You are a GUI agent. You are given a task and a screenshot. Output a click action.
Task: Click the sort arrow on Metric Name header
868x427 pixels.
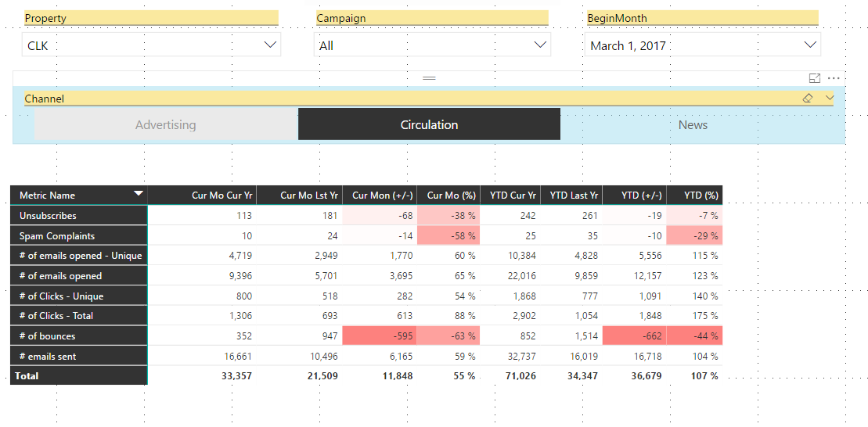139,193
